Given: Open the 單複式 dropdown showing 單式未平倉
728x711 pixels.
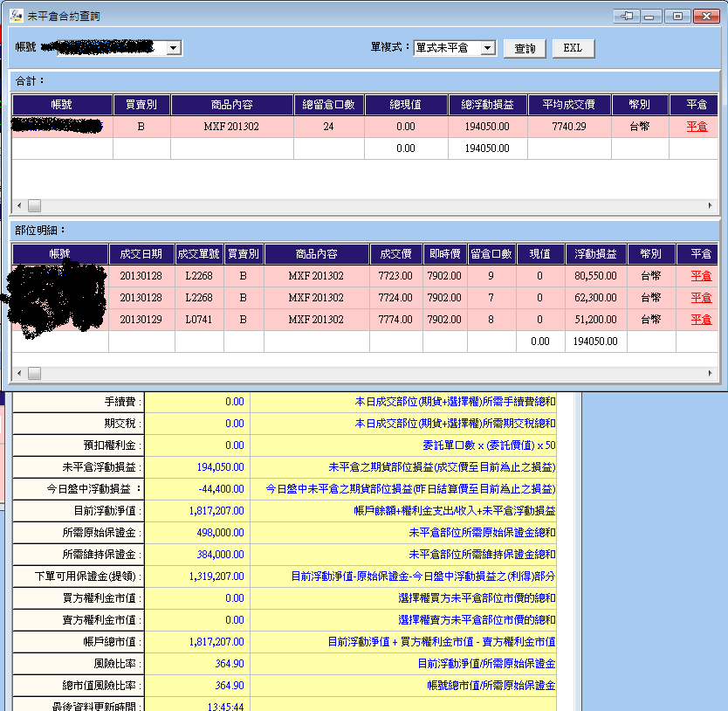Looking at the screenshot, I should coord(487,48).
